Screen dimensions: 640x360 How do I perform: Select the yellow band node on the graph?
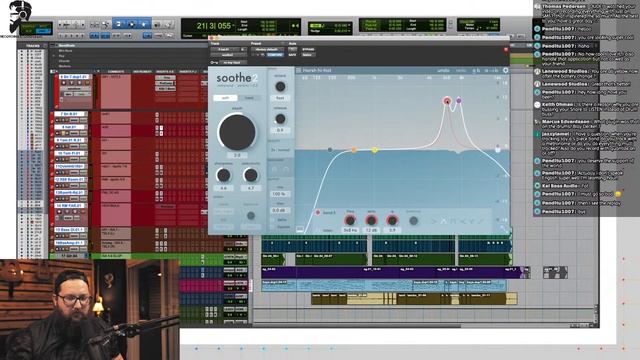(x=374, y=150)
